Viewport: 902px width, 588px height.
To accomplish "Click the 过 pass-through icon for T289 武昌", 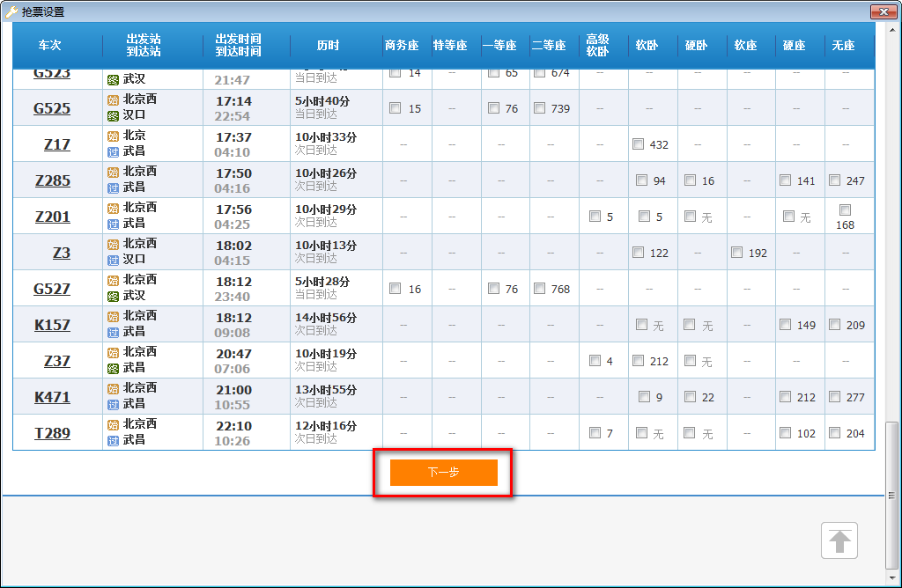I will 113,441.
